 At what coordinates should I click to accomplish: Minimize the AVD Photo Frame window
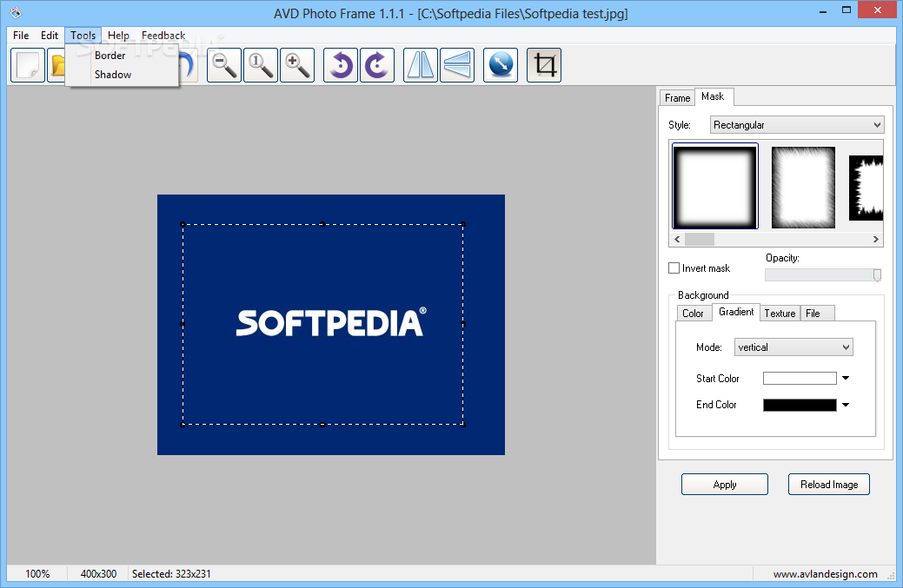click(x=823, y=10)
